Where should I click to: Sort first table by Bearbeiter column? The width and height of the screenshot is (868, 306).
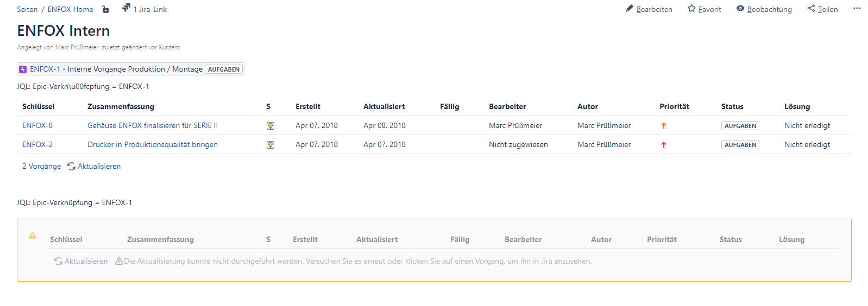pyautogui.click(x=507, y=106)
